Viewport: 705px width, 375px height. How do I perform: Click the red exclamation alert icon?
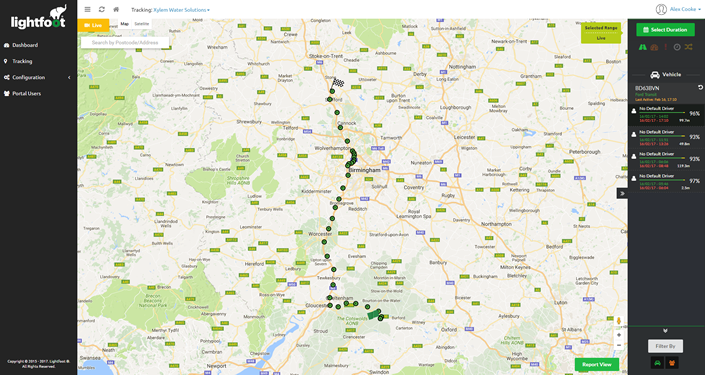click(666, 47)
